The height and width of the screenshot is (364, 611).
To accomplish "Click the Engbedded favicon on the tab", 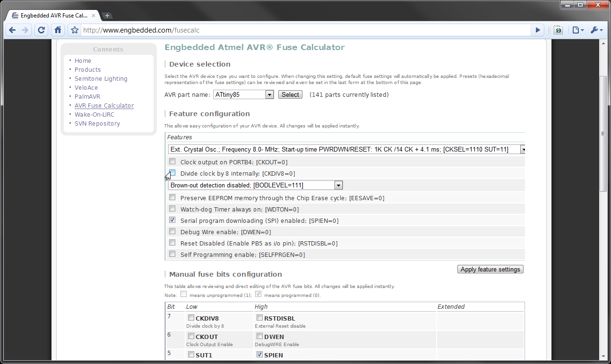I will point(15,16).
